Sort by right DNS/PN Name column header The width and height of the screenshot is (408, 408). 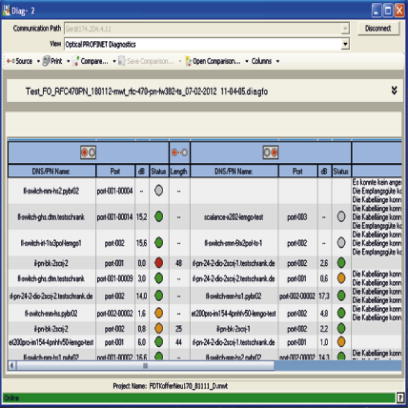234,171
